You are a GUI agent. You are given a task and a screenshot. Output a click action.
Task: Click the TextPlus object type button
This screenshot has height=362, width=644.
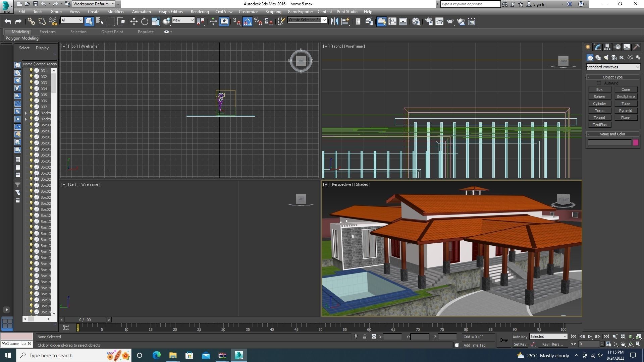599,125
